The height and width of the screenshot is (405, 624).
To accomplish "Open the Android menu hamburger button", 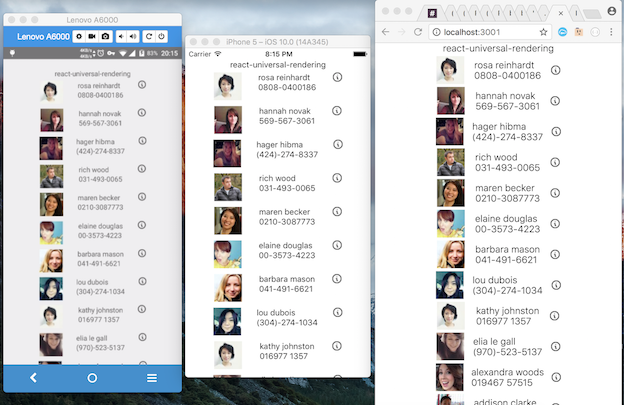I will (152, 378).
